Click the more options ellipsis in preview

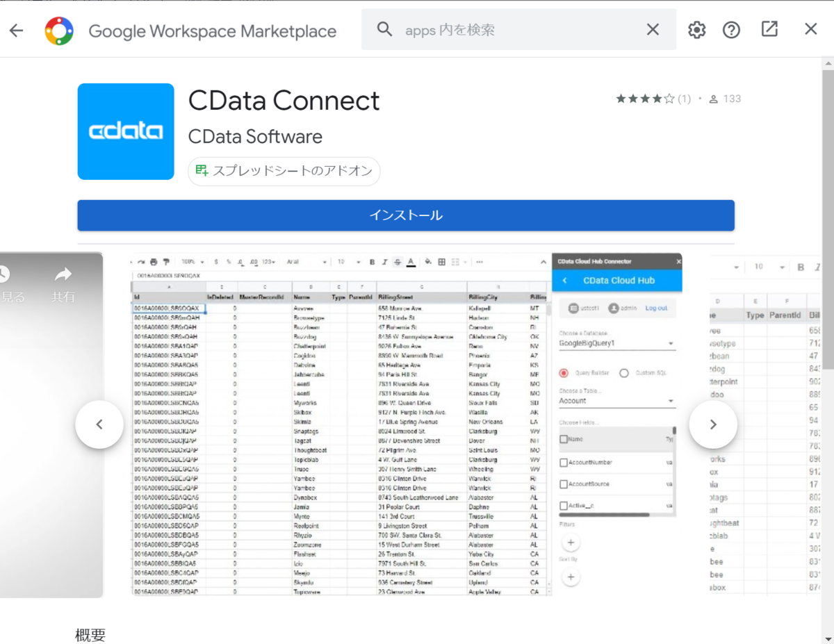click(480, 262)
